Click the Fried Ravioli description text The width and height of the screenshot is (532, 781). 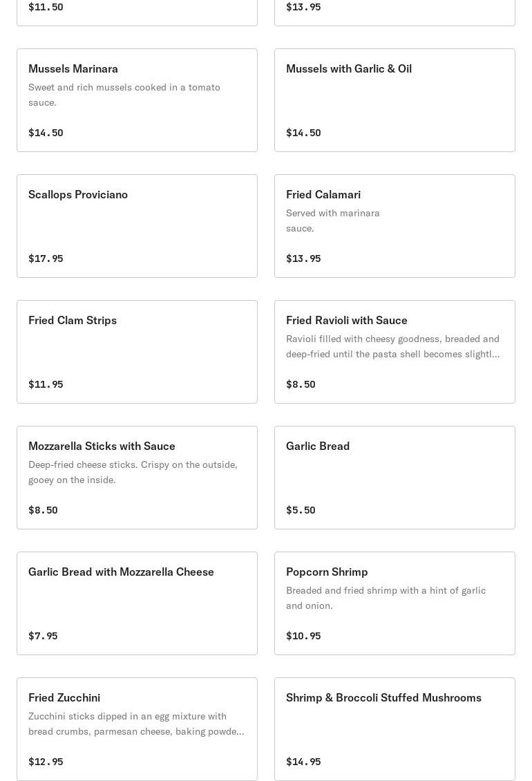pos(392,346)
